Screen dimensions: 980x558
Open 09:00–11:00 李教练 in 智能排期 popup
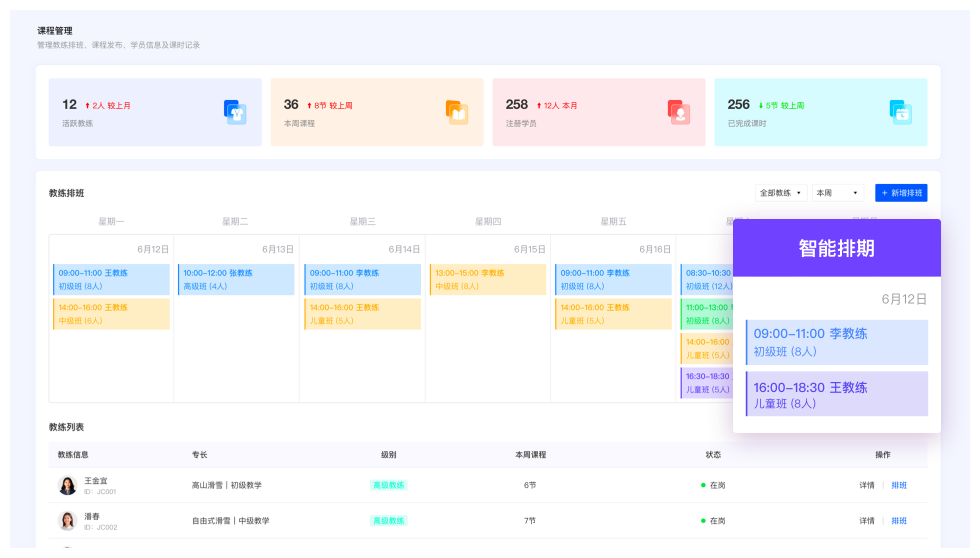point(837,342)
